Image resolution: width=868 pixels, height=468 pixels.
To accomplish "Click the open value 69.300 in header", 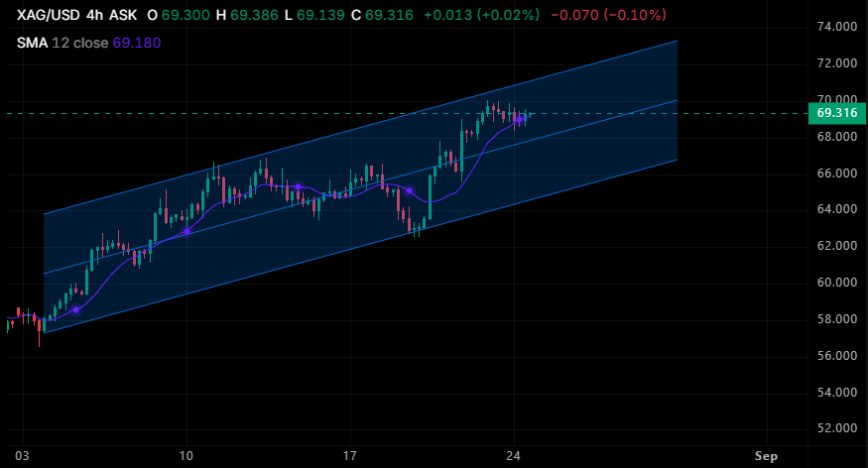I will click(x=186, y=15).
